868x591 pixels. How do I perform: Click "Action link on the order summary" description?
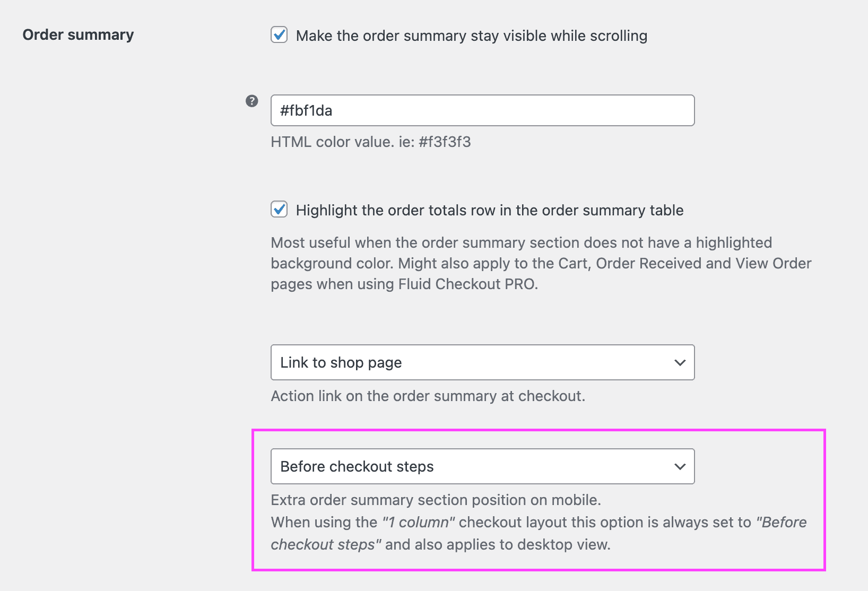(428, 396)
